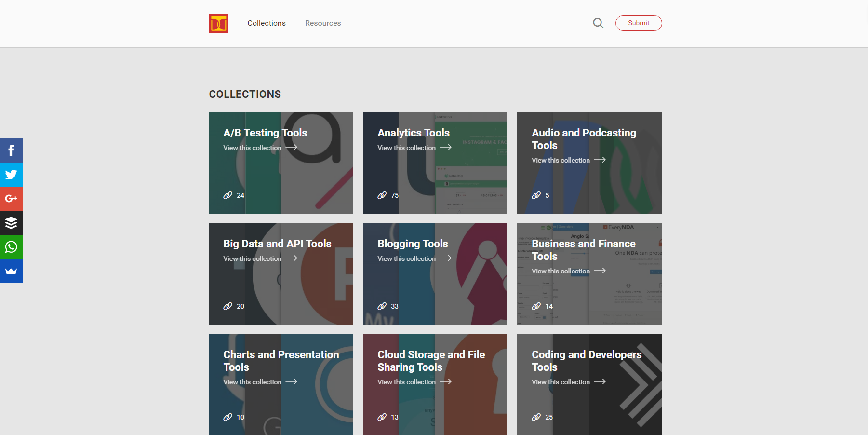This screenshot has width=868, height=435.
Task: Share page on Twitter
Action: pyautogui.click(x=12, y=175)
